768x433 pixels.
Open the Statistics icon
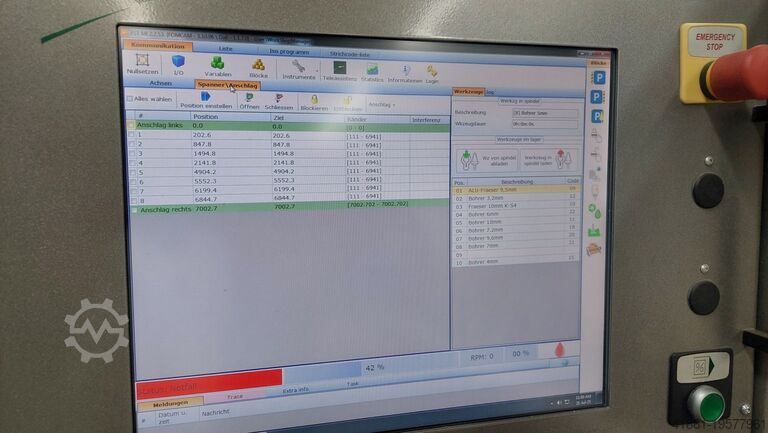(x=372, y=72)
